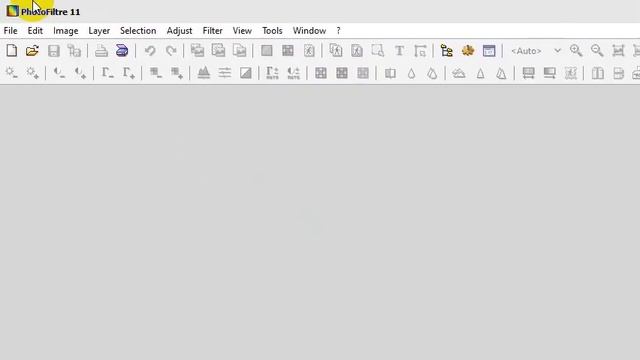Click the blue window toolbar icon

(x=489, y=51)
